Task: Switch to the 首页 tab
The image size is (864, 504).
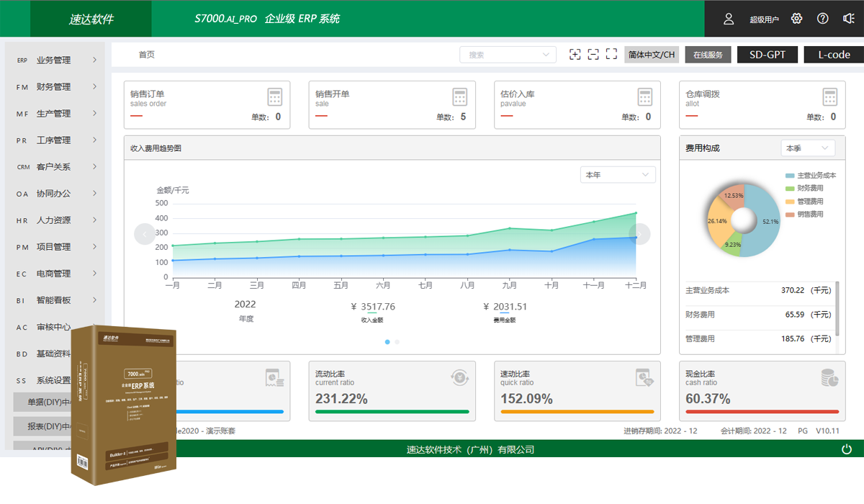Action: click(146, 55)
